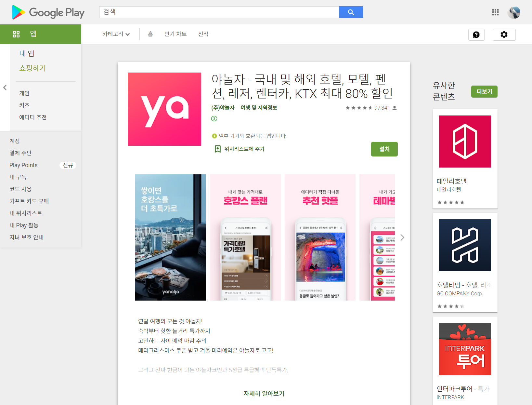
Task: Select 쇼핑하기 in the sidebar
Action: (32, 68)
